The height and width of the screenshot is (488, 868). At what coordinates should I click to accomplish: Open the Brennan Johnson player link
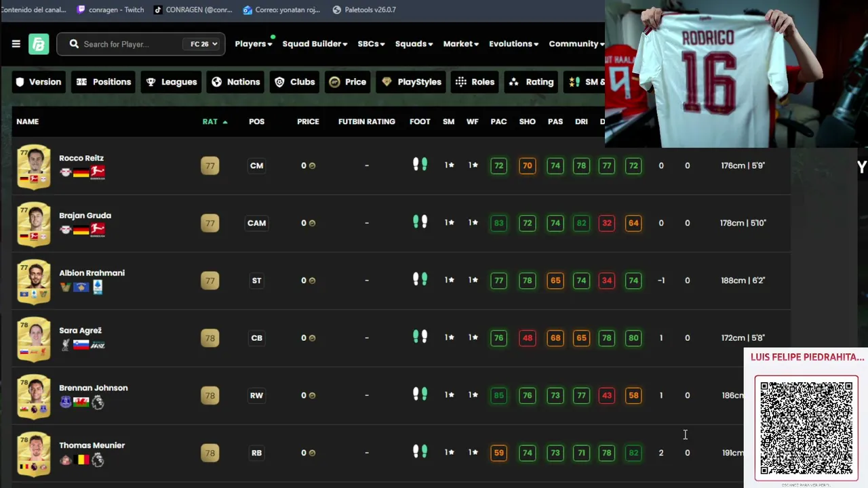point(94,388)
